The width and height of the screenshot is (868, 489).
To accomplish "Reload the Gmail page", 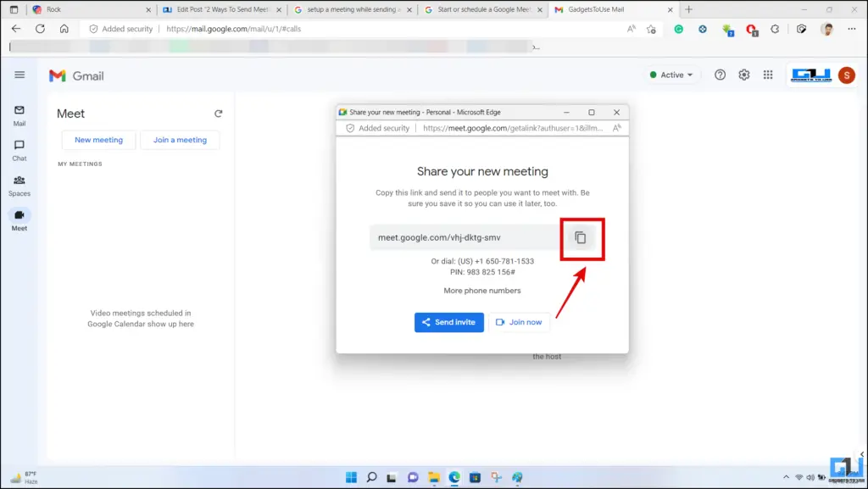I will tap(40, 29).
